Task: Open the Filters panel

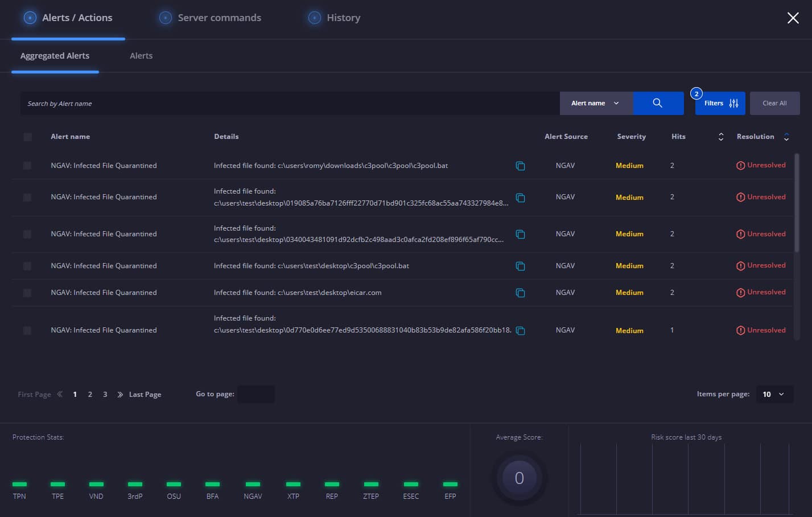Action: point(720,103)
